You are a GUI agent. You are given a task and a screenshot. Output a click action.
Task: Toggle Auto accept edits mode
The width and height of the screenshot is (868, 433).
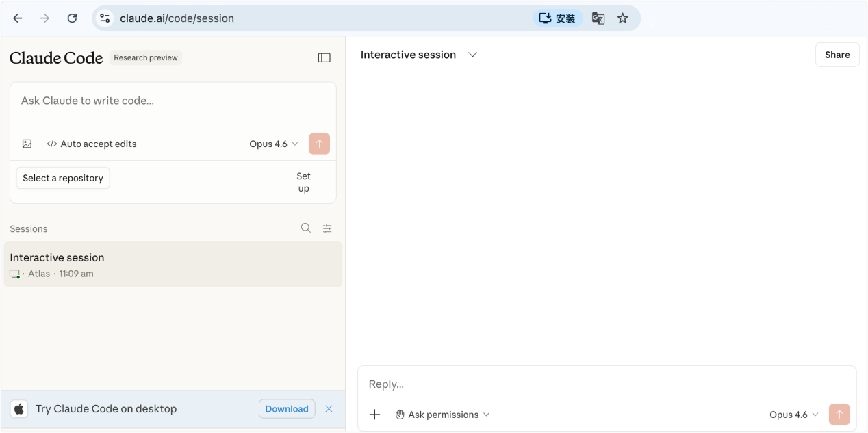coord(92,144)
